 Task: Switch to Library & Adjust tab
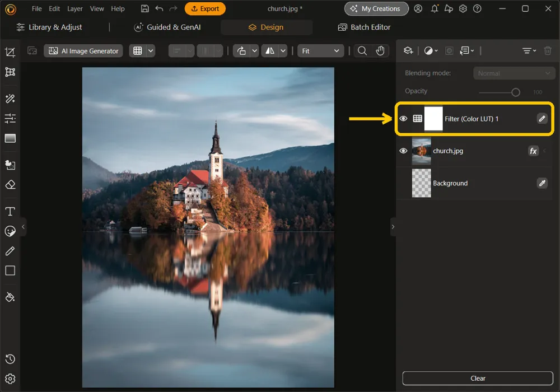[x=49, y=27]
